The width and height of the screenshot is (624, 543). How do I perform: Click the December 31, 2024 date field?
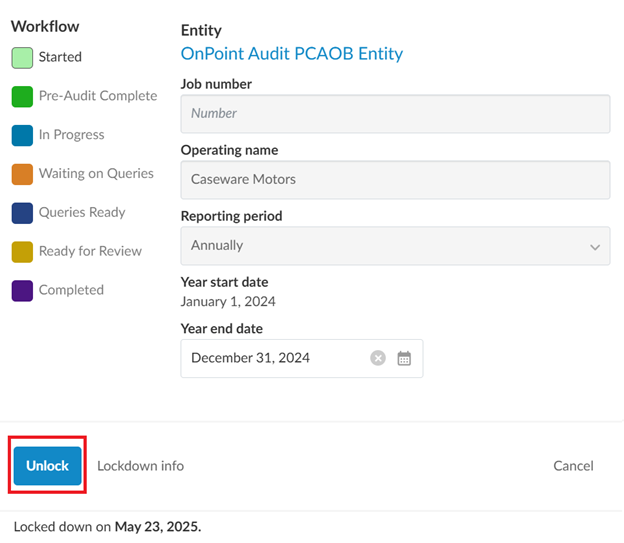[275, 358]
